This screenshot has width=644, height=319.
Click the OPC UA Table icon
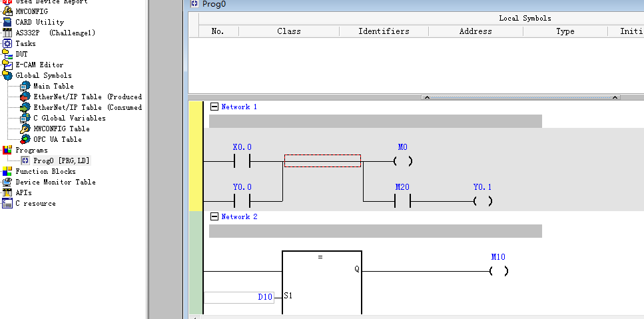coord(25,139)
